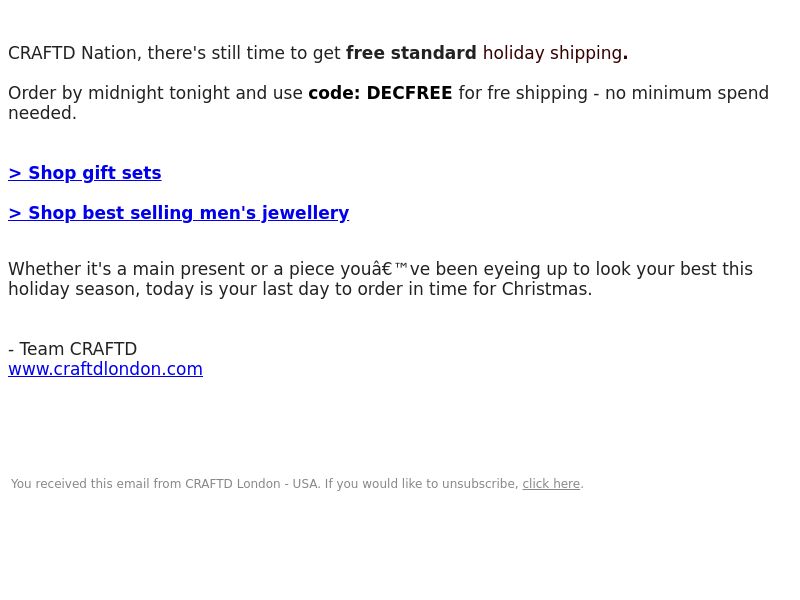Click the bold 'free standard' text
The image size is (800, 600).
pyautogui.click(x=411, y=53)
